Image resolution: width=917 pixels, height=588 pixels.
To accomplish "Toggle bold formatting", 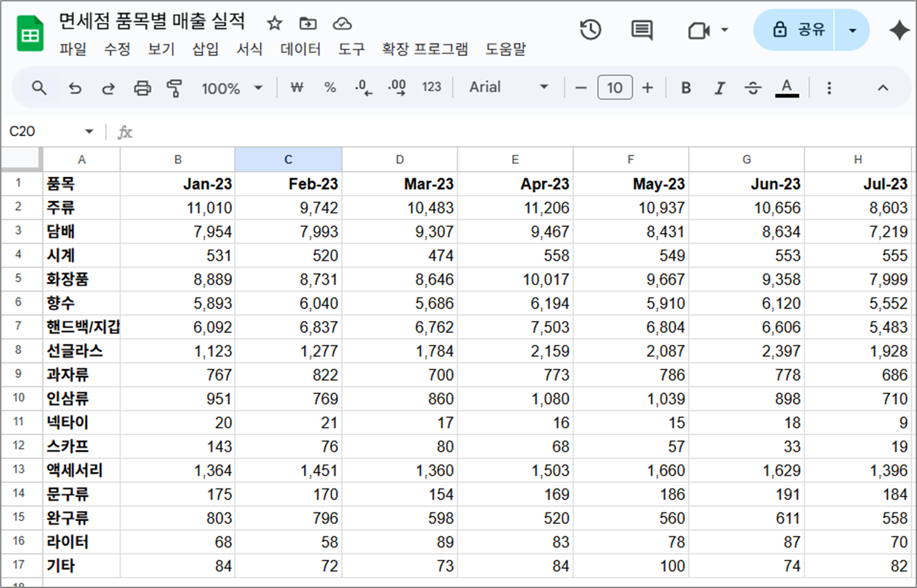I will click(x=686, y=88).
